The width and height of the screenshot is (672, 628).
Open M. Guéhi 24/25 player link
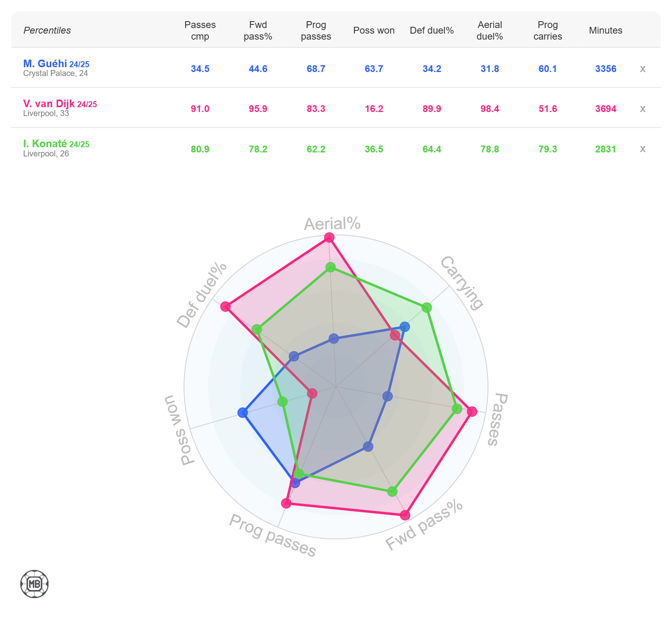click(56, 64)
